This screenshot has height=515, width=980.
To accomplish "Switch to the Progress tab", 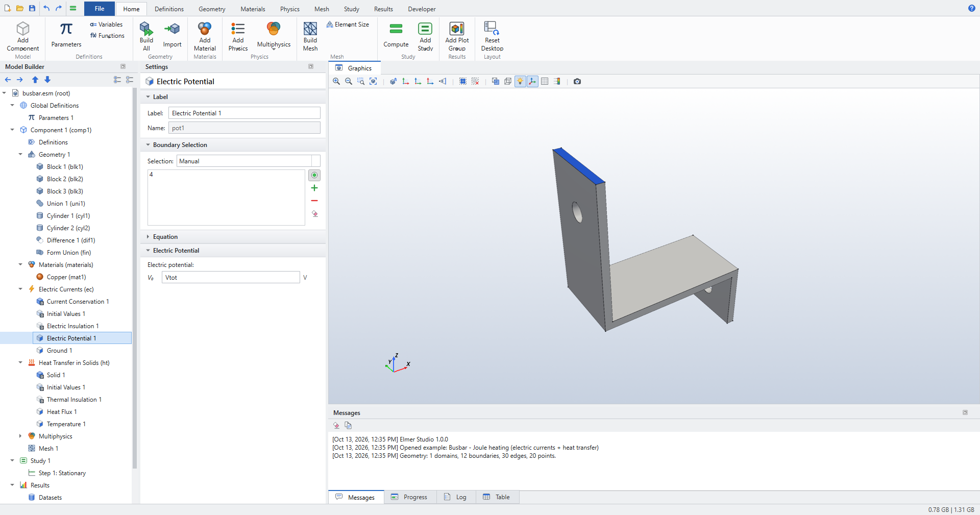I will click(409, 497).
